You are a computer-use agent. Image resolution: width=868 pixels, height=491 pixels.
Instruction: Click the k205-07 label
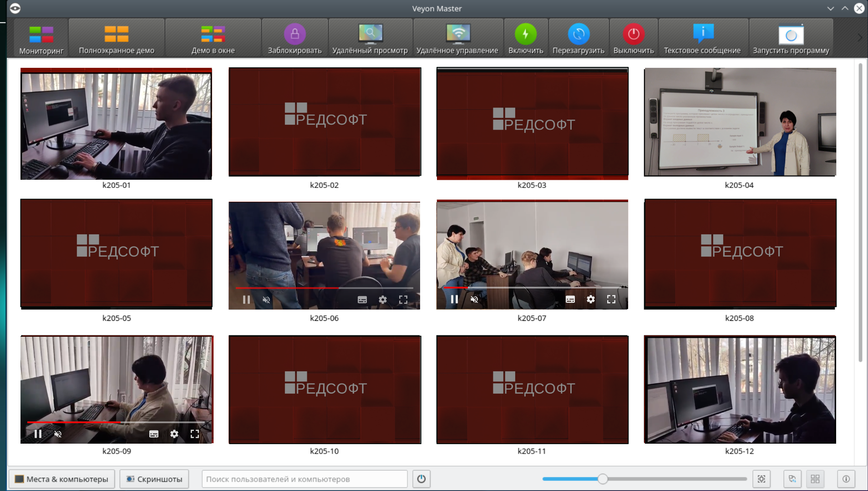coord(532,318)
